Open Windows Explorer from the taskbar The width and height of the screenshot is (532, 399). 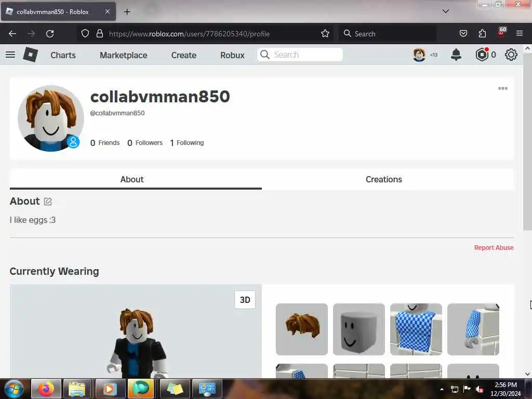(77, 389)
